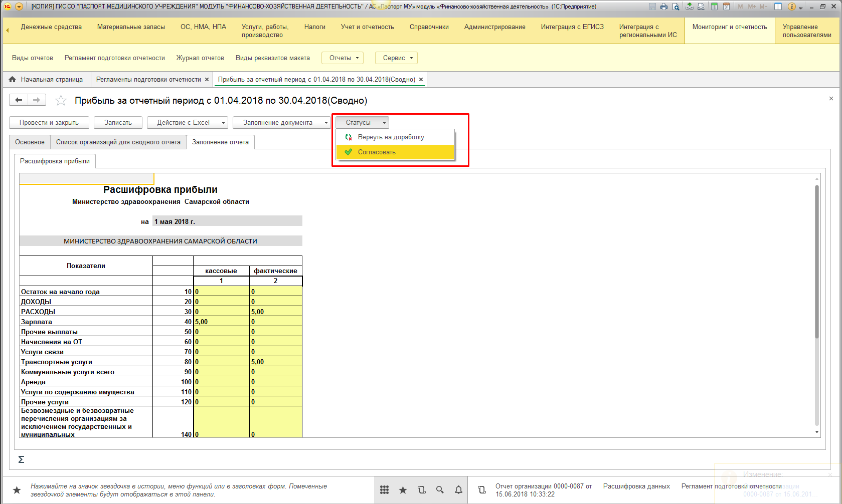Click the printer icon in title bar
Viewport: 842px width, 504px height.
664,7
